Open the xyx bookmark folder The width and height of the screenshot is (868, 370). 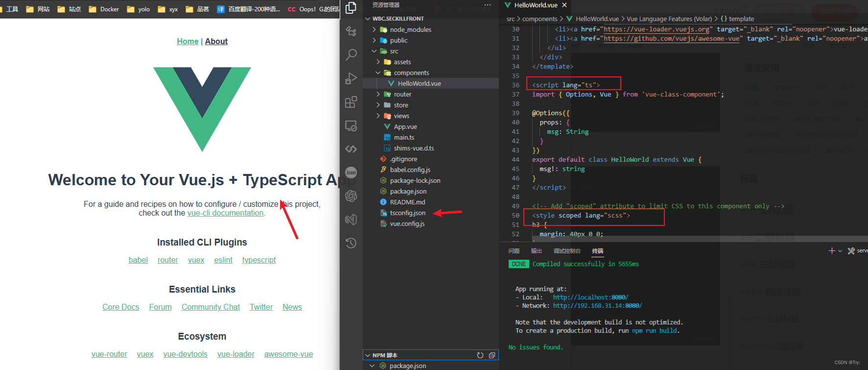pyautogui.click(x=168, y=9)
